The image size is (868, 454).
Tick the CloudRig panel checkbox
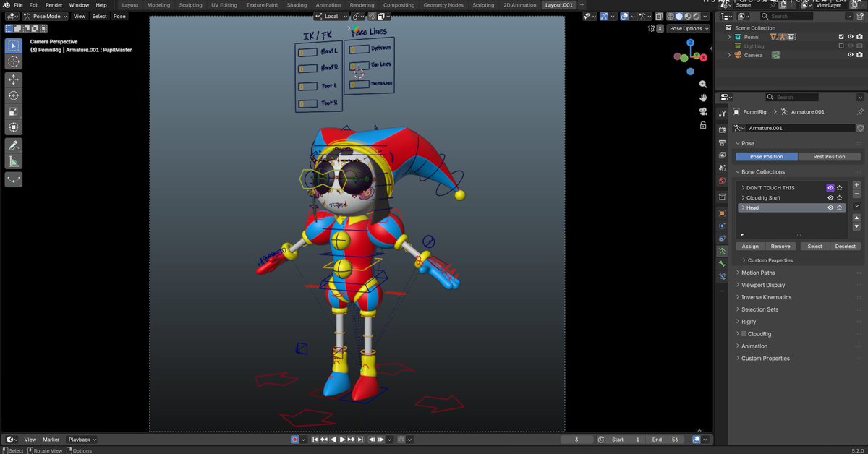pos(744,334)
